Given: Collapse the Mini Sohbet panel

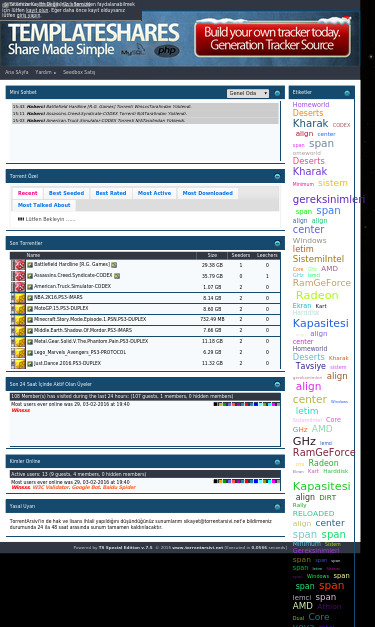Looking at the screenshot, I should (277, 93).
